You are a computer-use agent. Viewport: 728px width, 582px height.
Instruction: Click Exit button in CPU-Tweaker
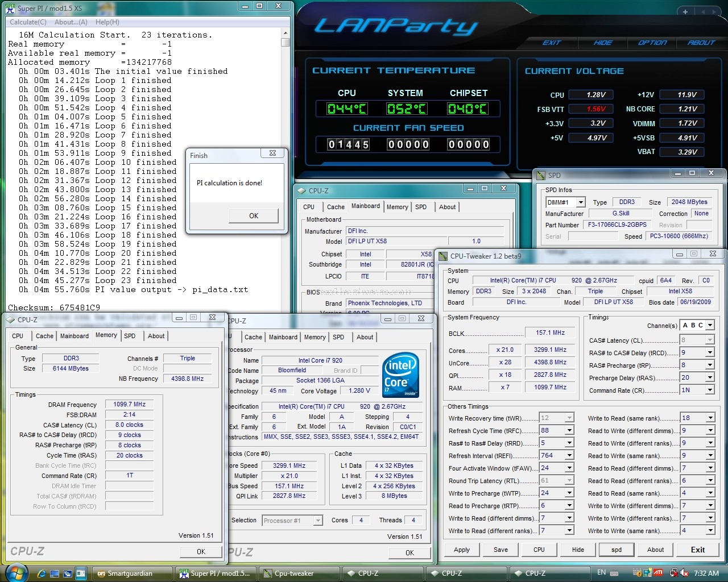pyautogui.click(x=698, y=550)
